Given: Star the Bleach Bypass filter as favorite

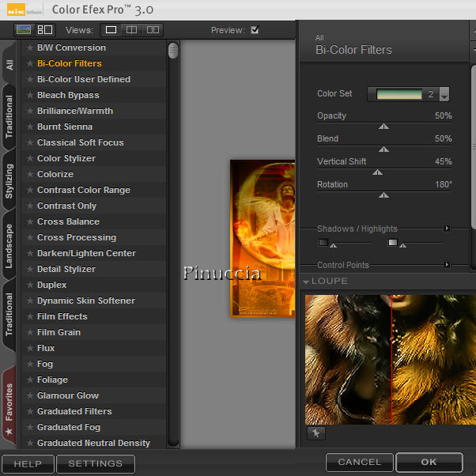Looking at the screenshot, I should tap(30, 95).
